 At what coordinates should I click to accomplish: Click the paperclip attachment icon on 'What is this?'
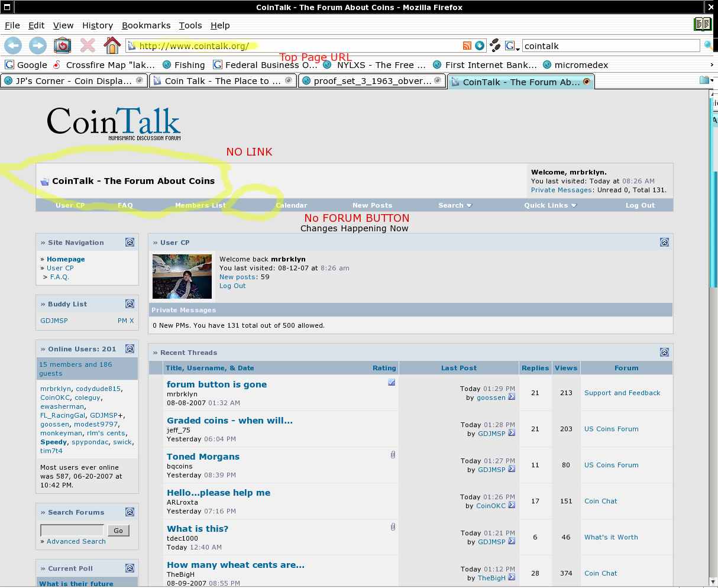pyautogui.click(x=393, y=527)
